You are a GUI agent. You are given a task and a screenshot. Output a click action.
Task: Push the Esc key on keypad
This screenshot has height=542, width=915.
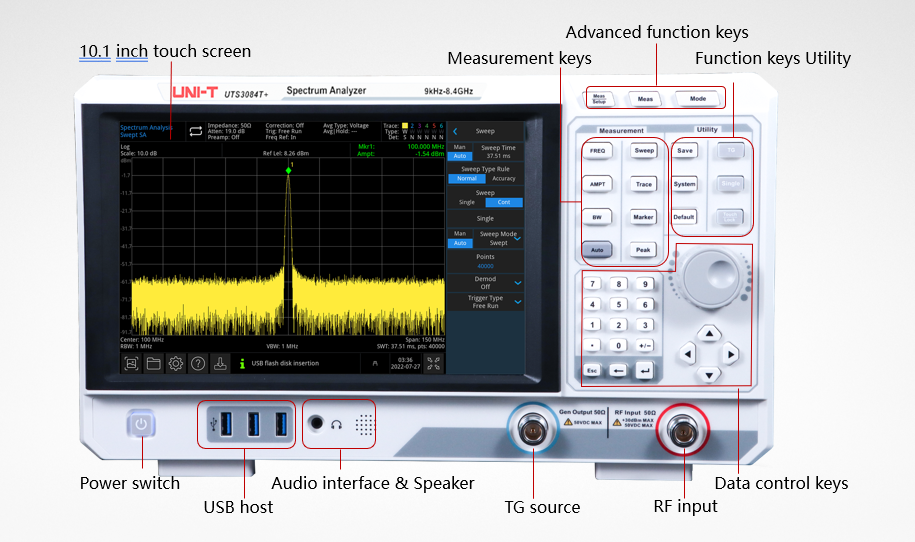point(592,370)
